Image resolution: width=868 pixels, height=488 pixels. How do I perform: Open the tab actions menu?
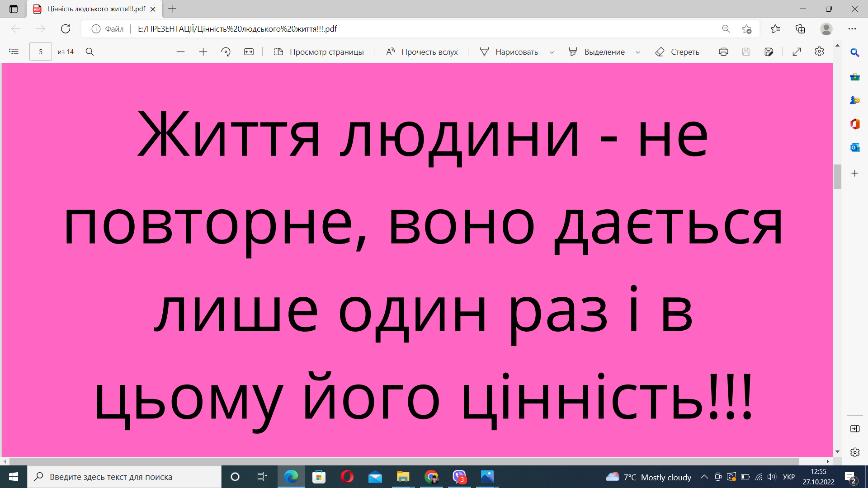(x=14, y=9)
